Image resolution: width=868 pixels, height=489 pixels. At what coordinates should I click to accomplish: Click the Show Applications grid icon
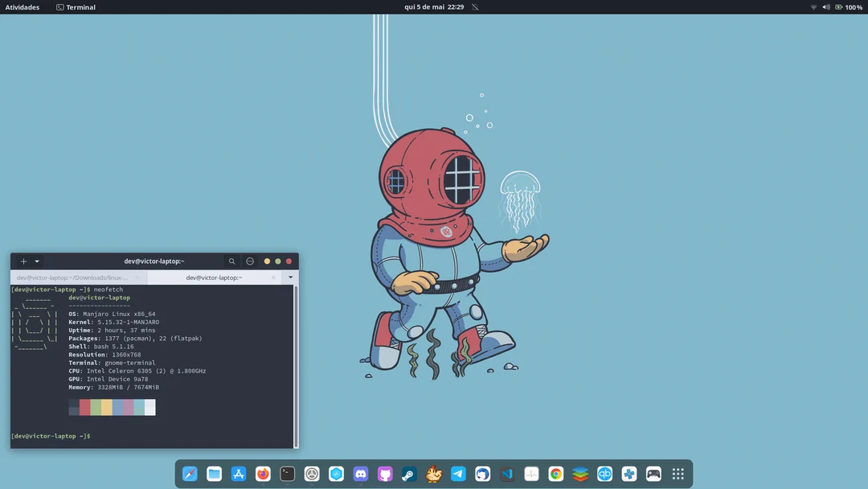point(678,474)
